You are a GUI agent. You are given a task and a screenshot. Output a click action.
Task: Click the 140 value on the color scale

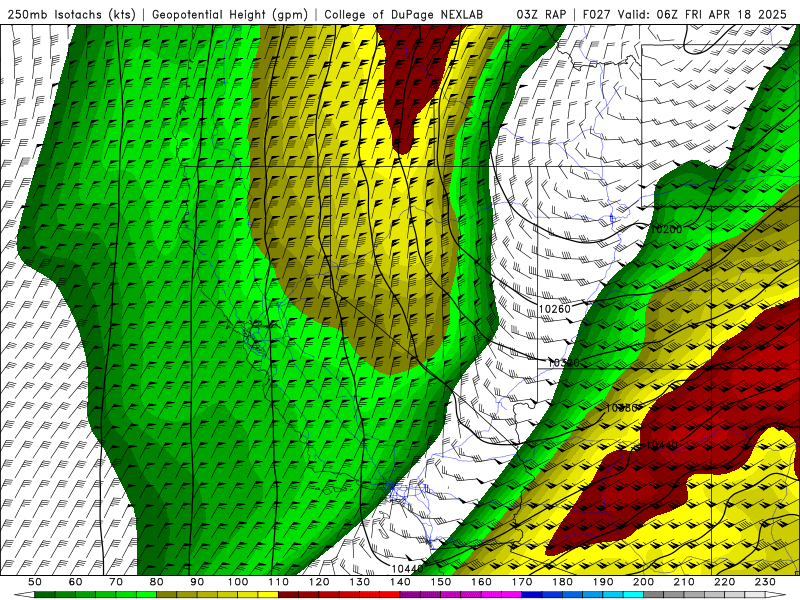click(x=400, y=582)
